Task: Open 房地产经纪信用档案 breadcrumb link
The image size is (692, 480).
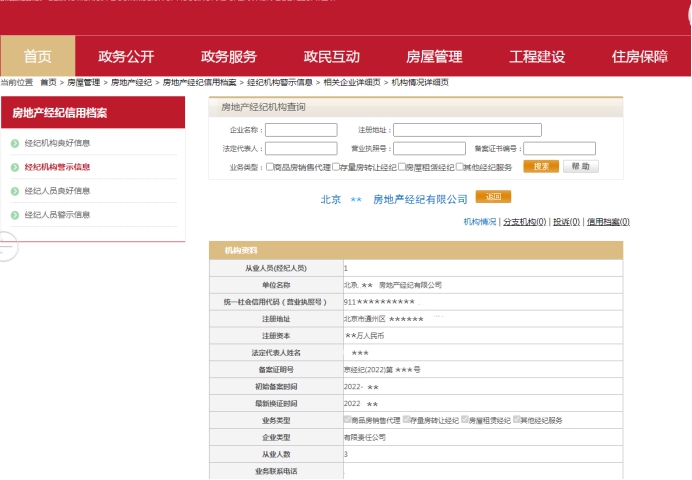Action: coord(199,82)
